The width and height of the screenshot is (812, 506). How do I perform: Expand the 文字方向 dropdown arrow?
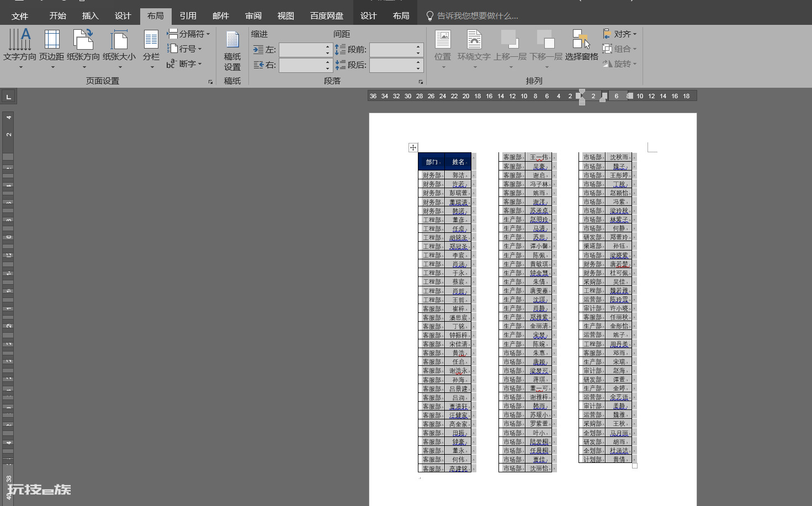click(20, 67)
